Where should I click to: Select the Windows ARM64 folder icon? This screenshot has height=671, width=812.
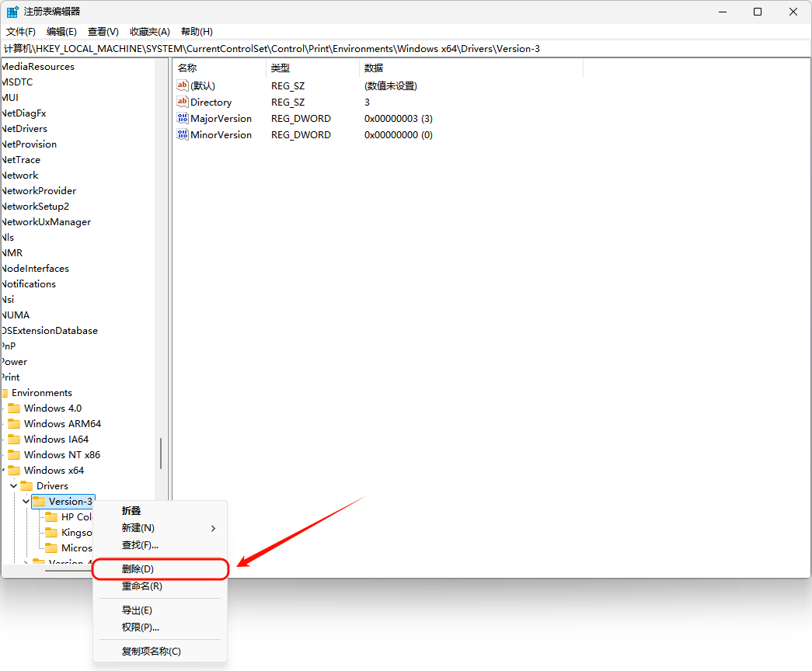(13, 423)
